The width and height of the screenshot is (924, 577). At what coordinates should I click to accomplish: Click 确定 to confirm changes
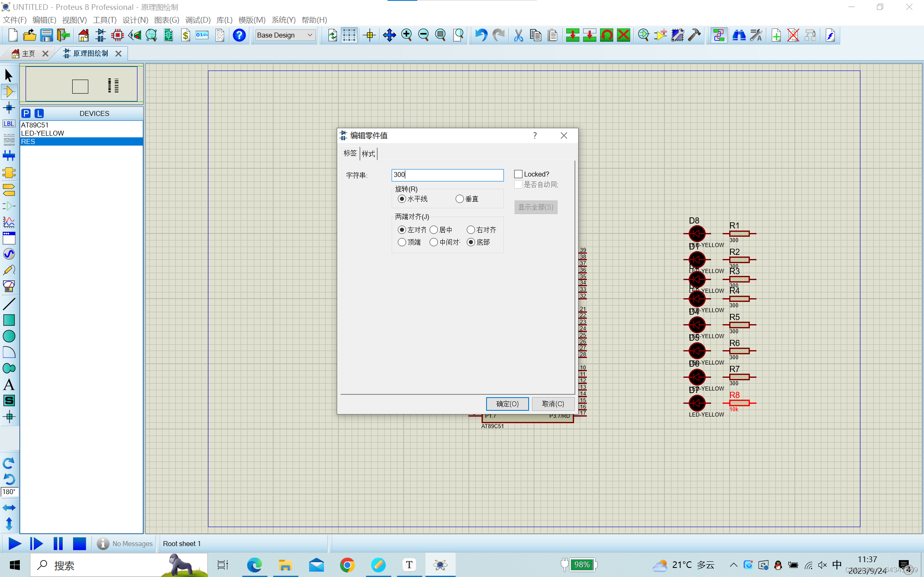[x=507, y=403]
